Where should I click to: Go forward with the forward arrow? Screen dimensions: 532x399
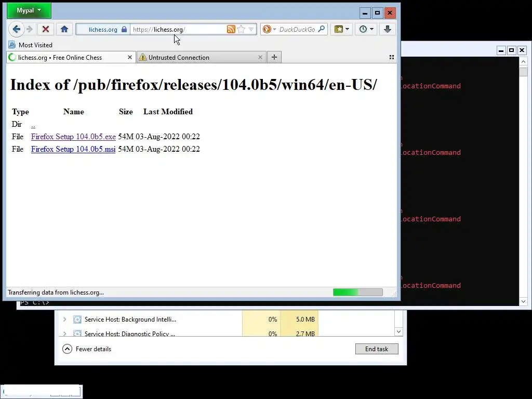tap(30, 29)
